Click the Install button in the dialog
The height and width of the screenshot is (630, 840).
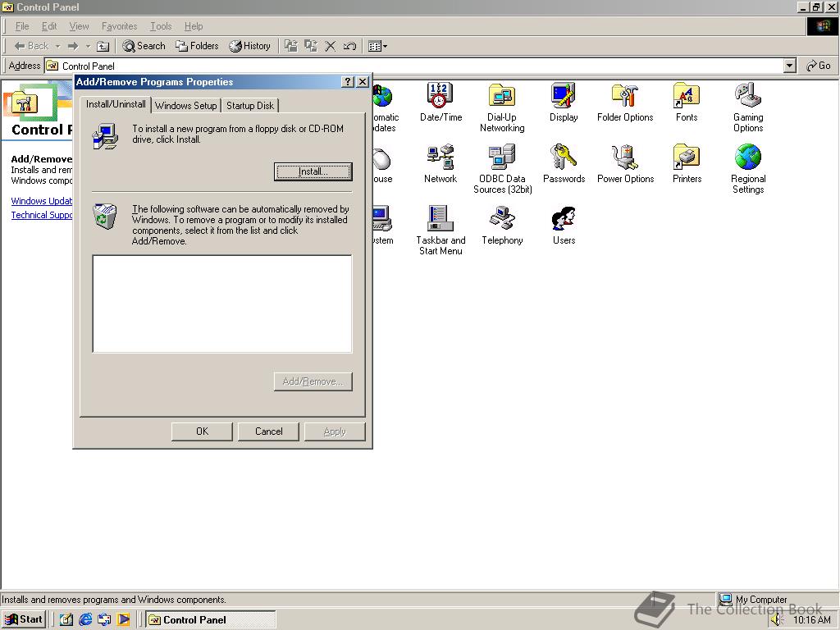[313, 172]
